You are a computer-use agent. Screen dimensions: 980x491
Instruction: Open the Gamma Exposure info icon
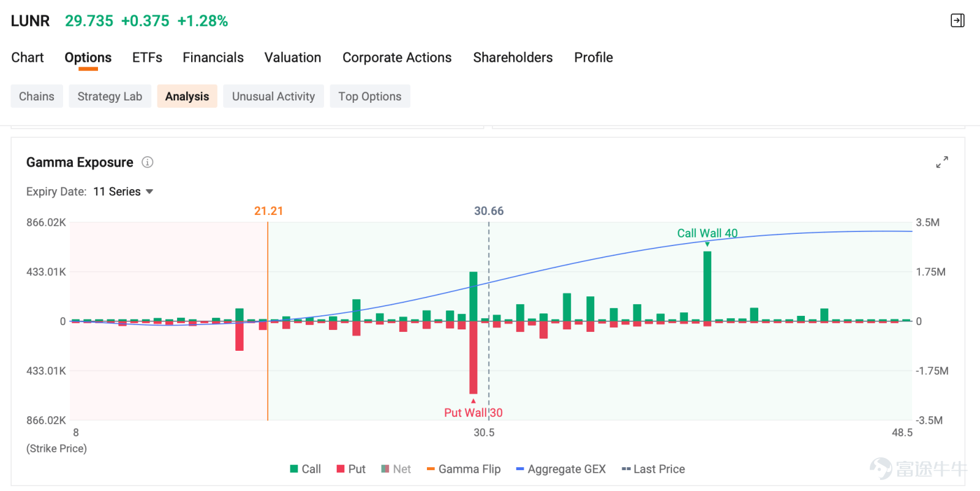point(148,162)
